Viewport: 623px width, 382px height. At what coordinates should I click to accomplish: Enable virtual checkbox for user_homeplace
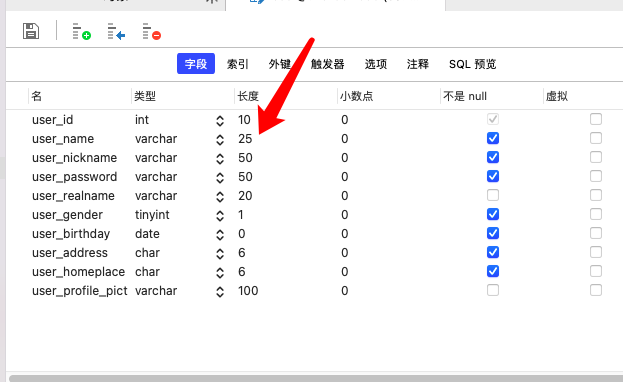(596, 271)
